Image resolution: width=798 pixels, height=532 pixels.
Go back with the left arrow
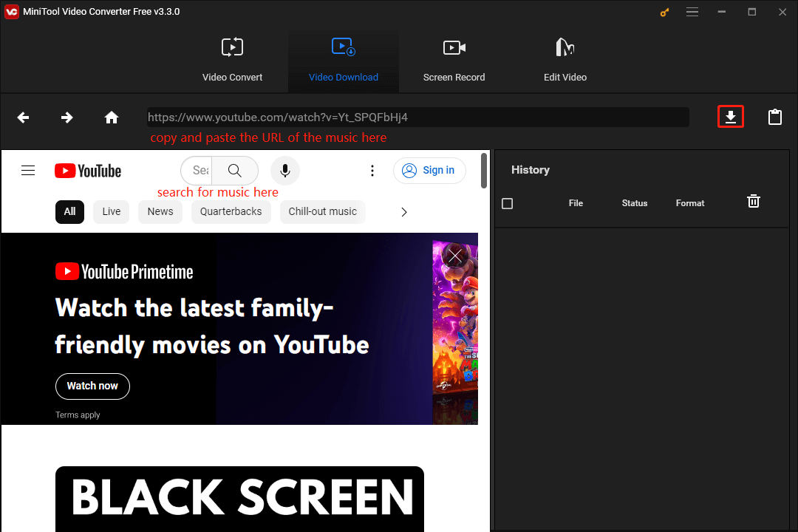click(x=23, y=117)
